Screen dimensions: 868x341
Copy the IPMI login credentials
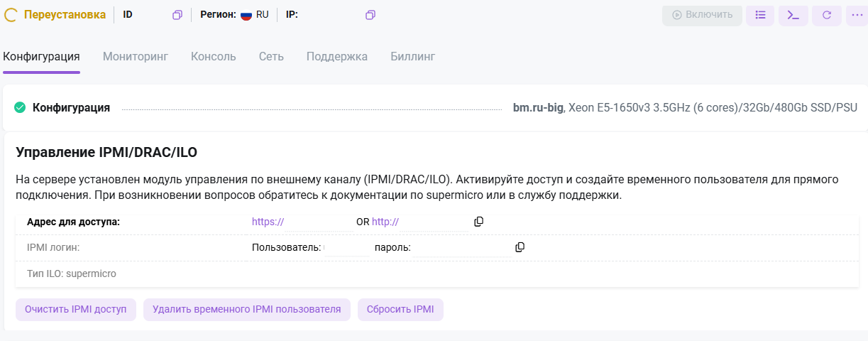[520, 247]
